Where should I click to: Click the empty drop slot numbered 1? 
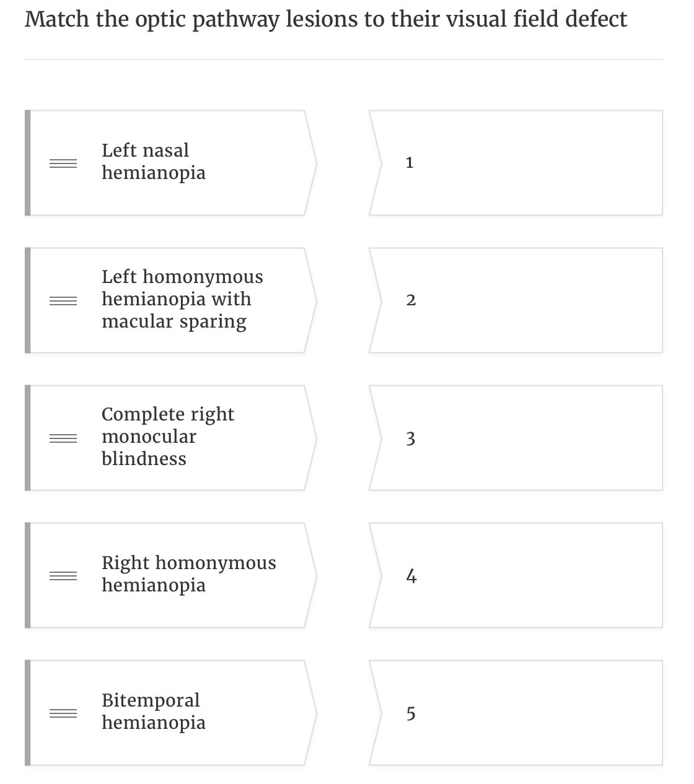tap(516, 163)
